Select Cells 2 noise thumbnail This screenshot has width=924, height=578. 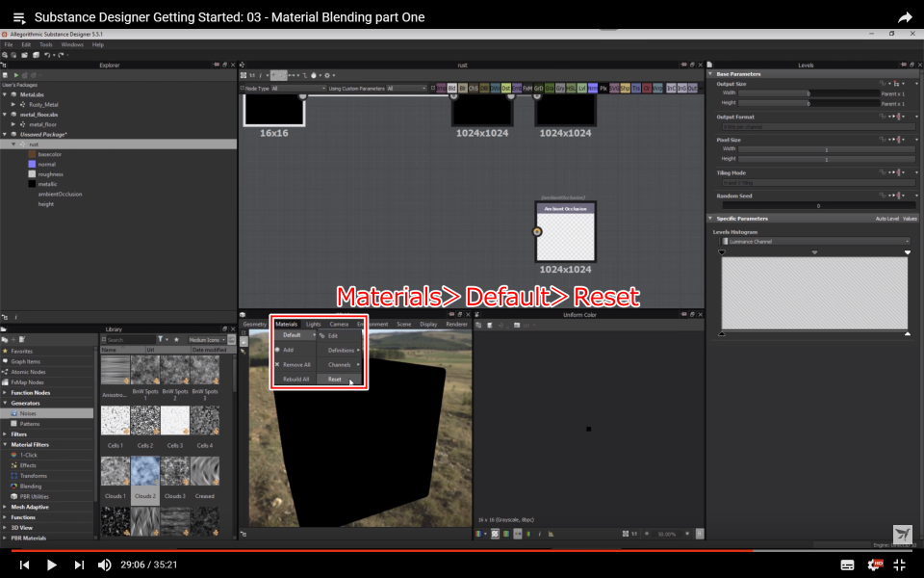(x=145, y=420)
